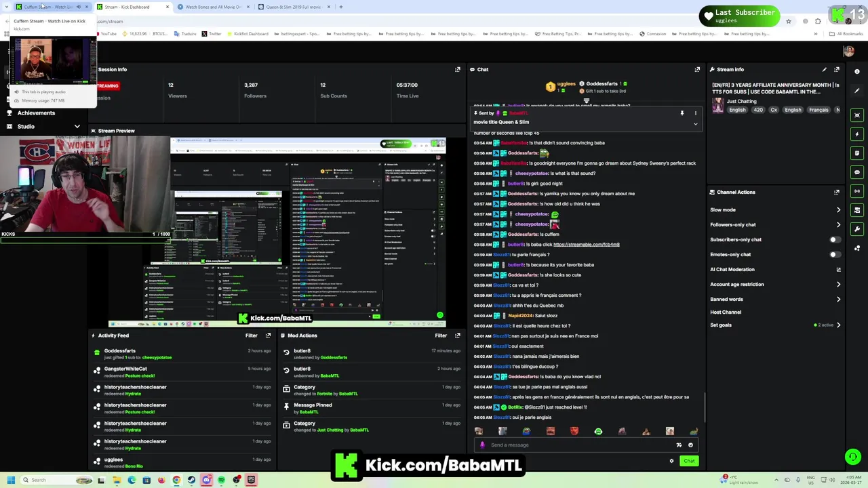The image size is (868, 488).
Task: Open a new browser tab
Action: pyautogui.click(x=341, y=7)
